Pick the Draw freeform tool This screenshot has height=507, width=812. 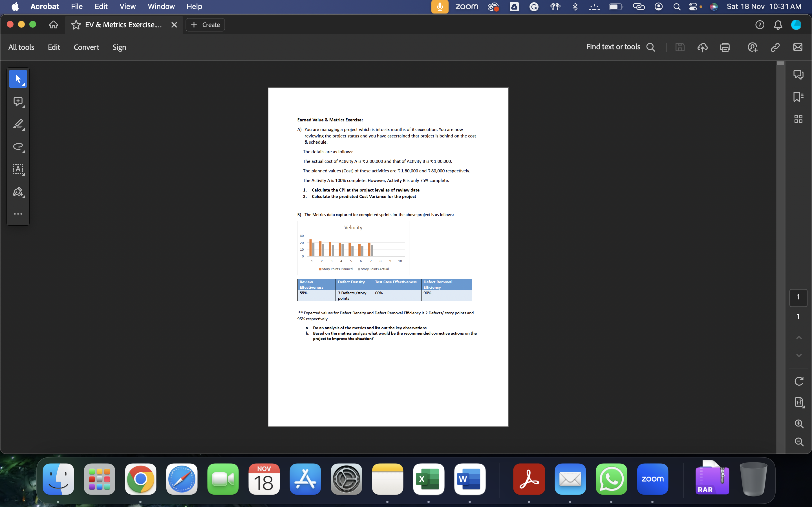coord(18,147)
